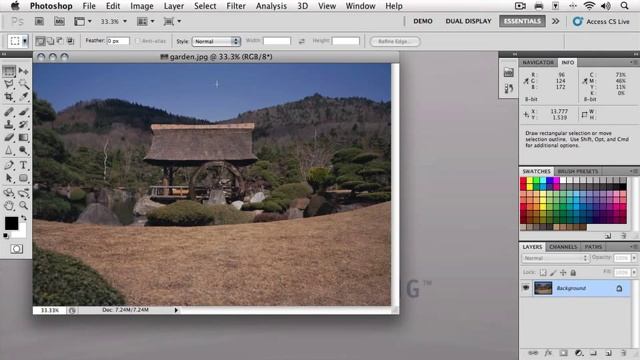The width and height of the screenshot is (640, 360).
Task: Select the Crop tool
Action: point(9,97)
